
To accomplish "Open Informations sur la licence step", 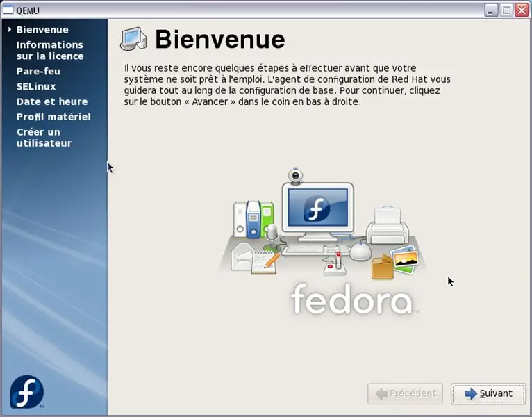I will pos(50,50).
